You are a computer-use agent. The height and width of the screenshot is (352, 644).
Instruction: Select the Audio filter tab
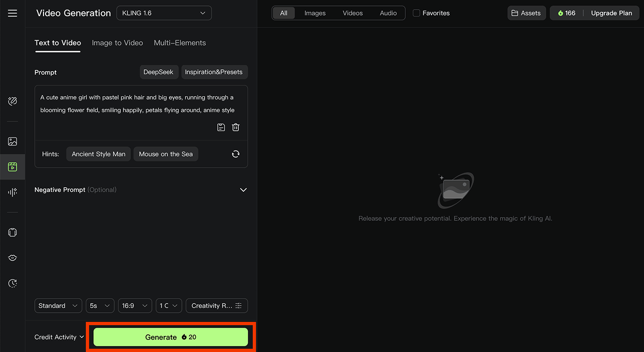[389, 13]
